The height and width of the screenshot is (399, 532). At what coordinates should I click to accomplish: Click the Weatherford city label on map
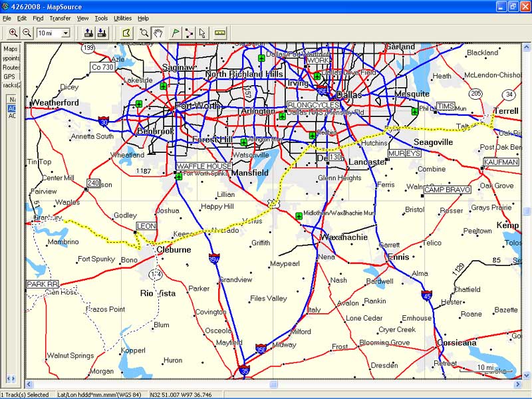click(x=55, y=102)
